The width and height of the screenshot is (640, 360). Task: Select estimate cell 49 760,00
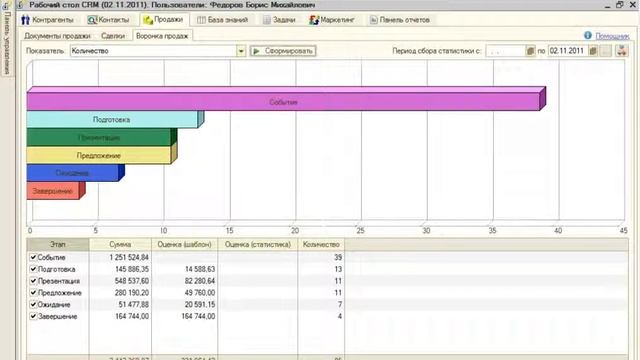184,293
